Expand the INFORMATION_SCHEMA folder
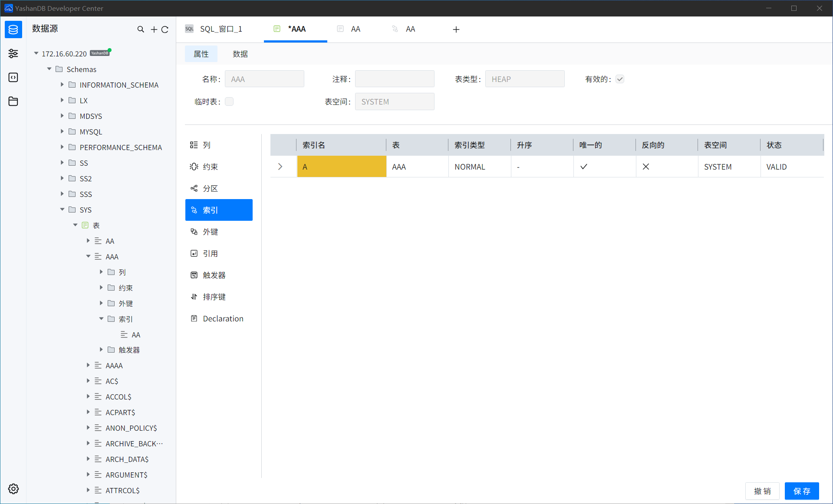The height and width of the screenshot is (504, 833). (62, 85)
